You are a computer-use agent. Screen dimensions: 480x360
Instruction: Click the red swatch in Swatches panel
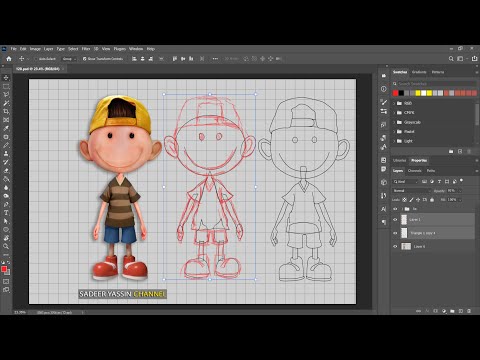click(395, 93)
